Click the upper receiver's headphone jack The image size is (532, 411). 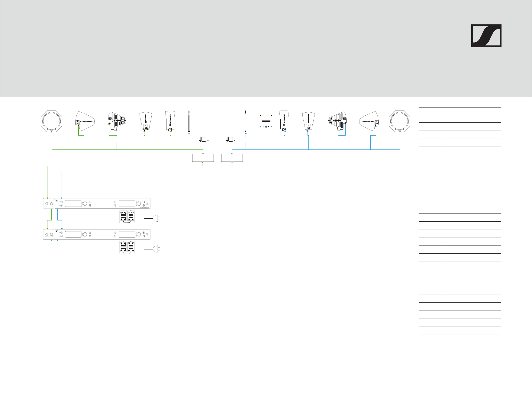tap(47, 204)
